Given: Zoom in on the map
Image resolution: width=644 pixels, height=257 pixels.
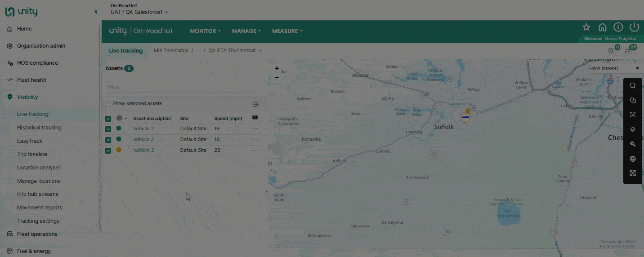Looking at the screenshot, I should [x=277, y=69].
